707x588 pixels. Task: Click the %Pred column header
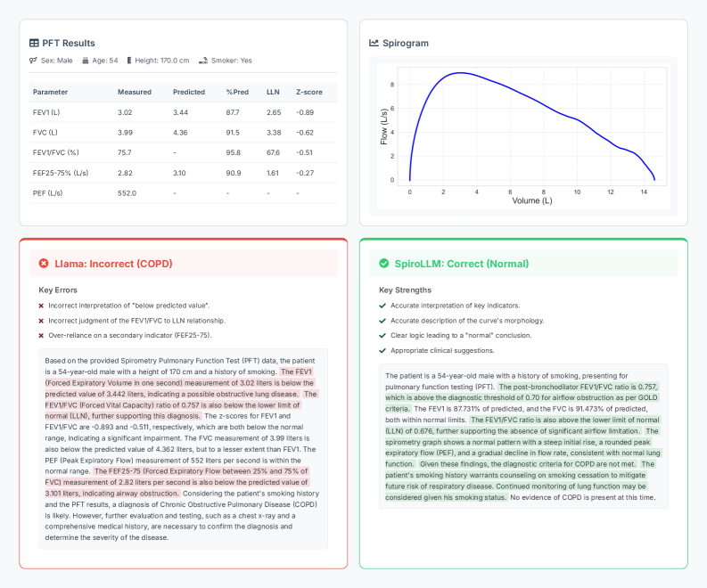237,92
